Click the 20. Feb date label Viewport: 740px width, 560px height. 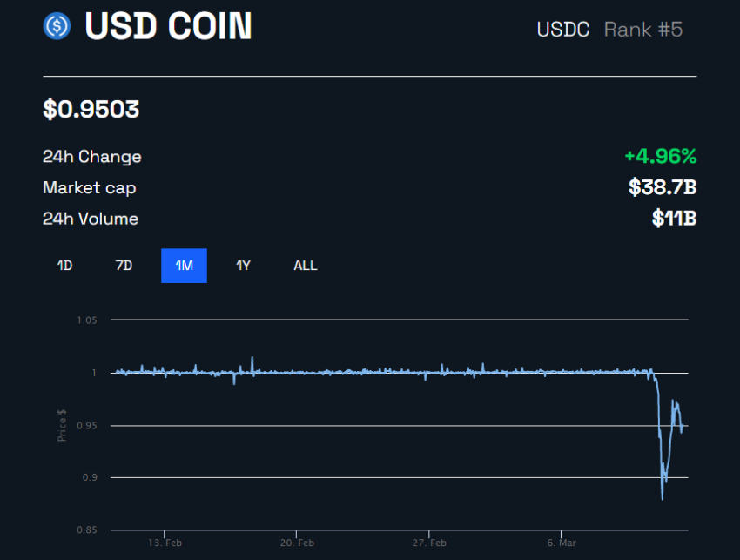tap(297, 543)
